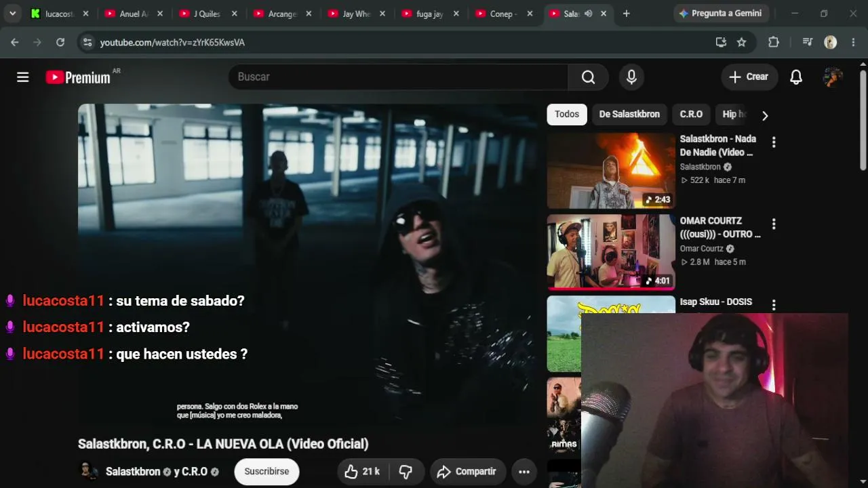Click the page vertical scrollbar
This screenshot has height=488, width=868.
[x=863, y=119]
